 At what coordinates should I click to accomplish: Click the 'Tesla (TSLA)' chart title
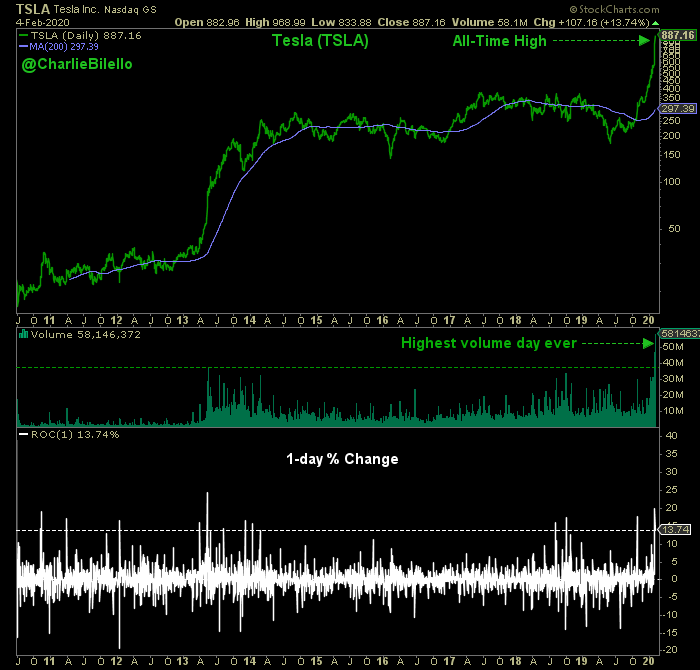321,41
